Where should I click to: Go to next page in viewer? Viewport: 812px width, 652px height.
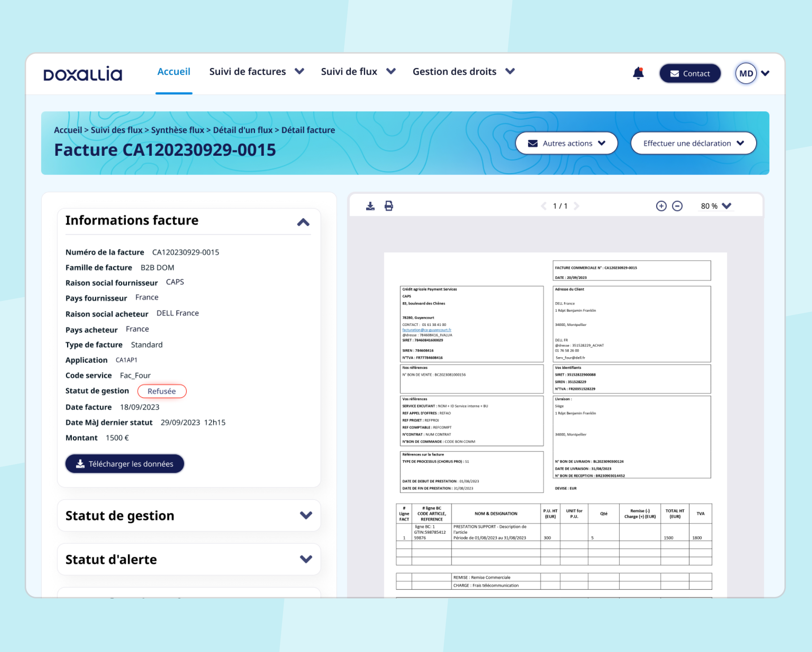click(x=576, y=206)
